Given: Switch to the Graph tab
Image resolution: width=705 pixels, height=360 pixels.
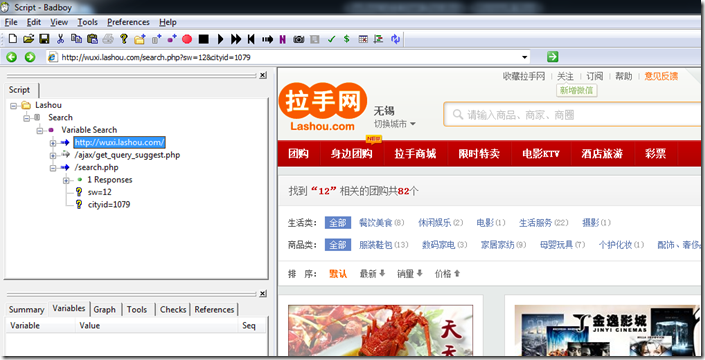Looking at the screenshot, I should (105, 310).
